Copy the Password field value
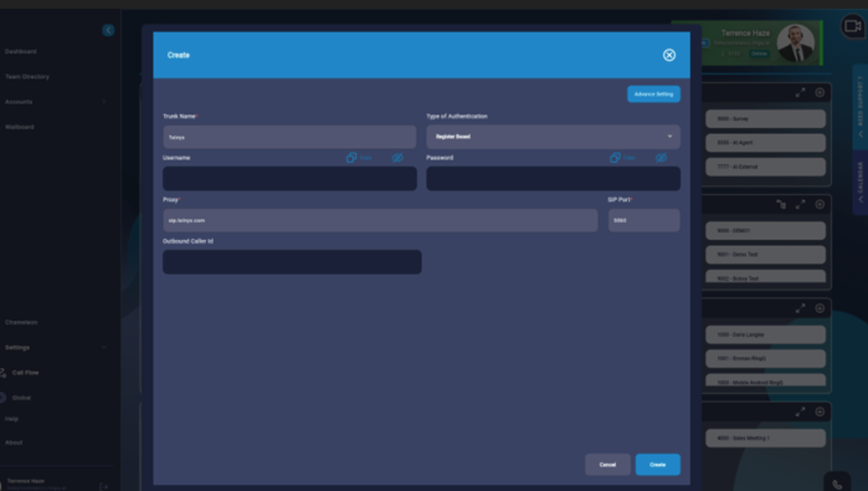This screenshot has height=491, width=868. coord(622,158)
